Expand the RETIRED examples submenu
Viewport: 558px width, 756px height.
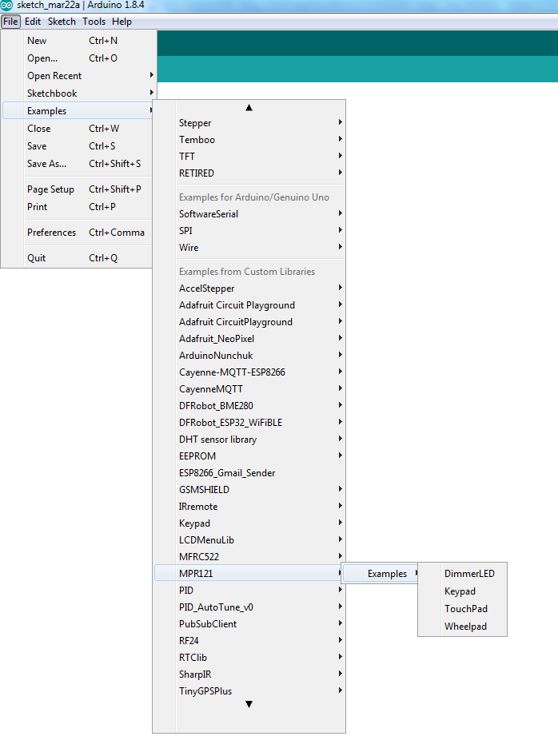coord(249,173)
